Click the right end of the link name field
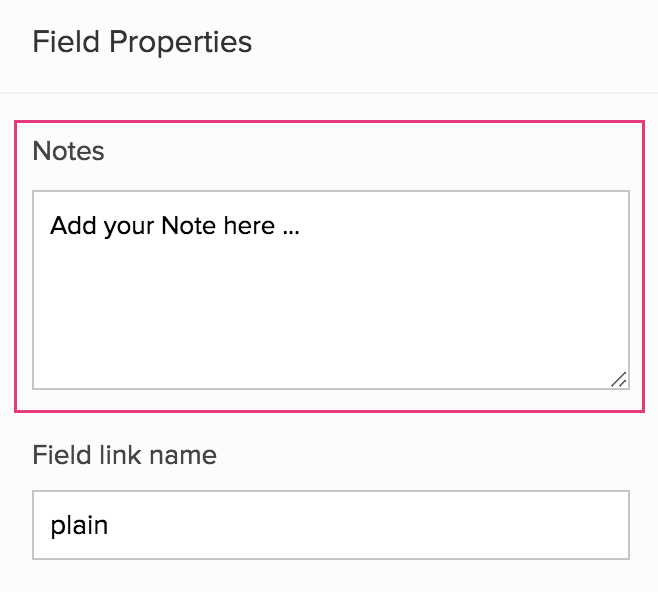 (610, 524)
